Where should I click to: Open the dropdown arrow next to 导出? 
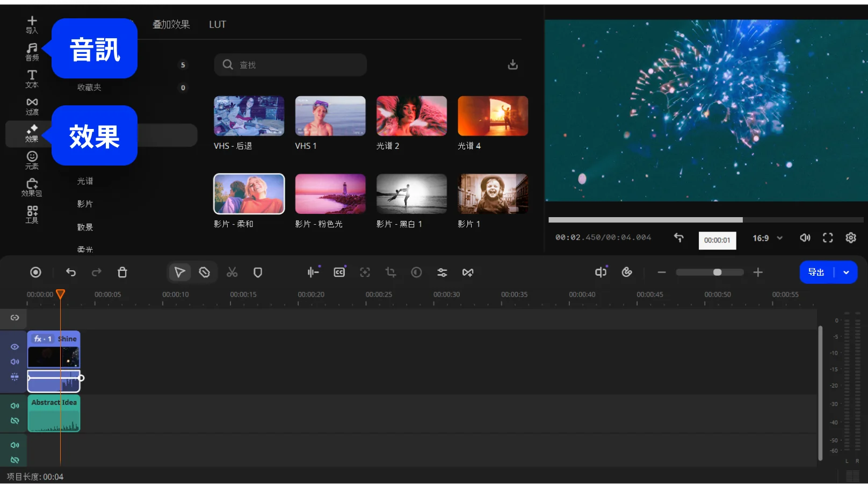coord(846,272)
